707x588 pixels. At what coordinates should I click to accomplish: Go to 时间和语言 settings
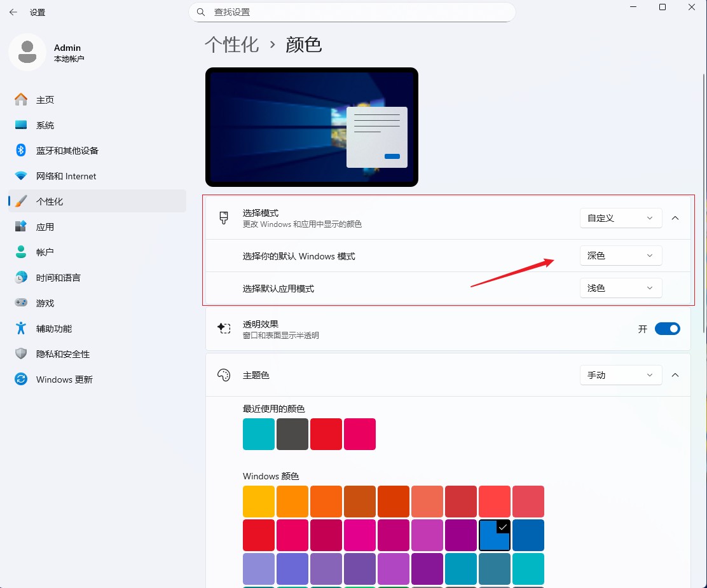click(97, 277)
